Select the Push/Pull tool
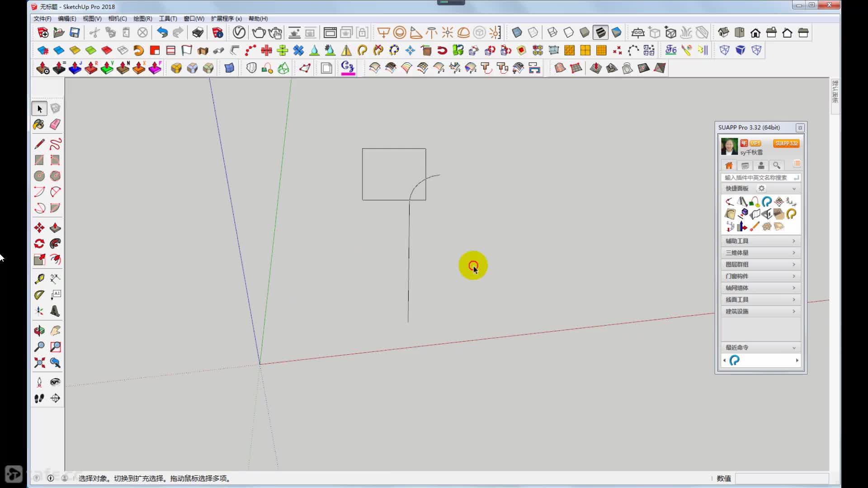Screen dimensions: 868x488 (x=55, y=227)
